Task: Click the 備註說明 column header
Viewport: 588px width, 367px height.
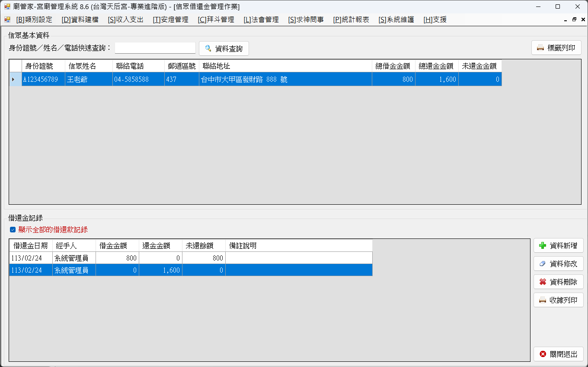Action: click(299, 245)
